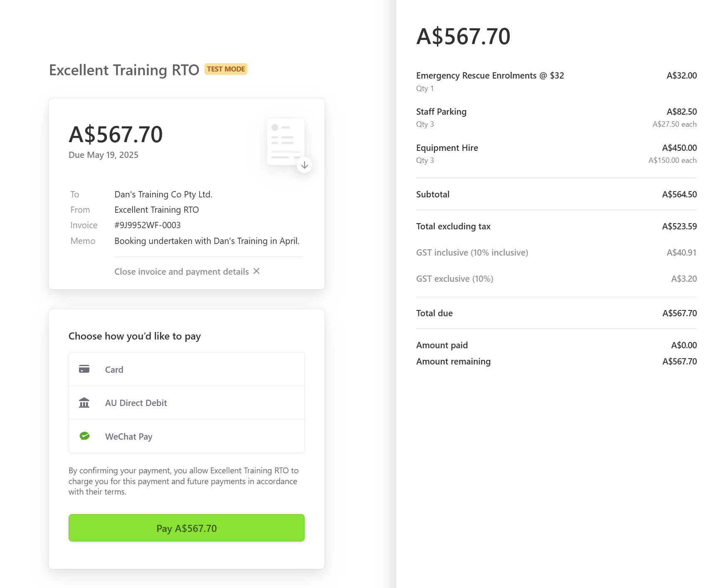Choose AU Direct Debit payment method
The image size is (712, 588).
coord(187,403)
